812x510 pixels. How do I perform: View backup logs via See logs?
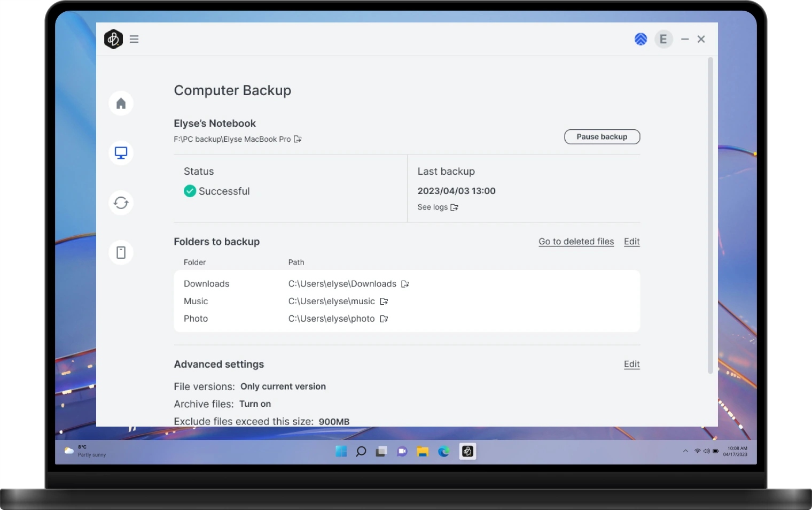coord(433,207)
